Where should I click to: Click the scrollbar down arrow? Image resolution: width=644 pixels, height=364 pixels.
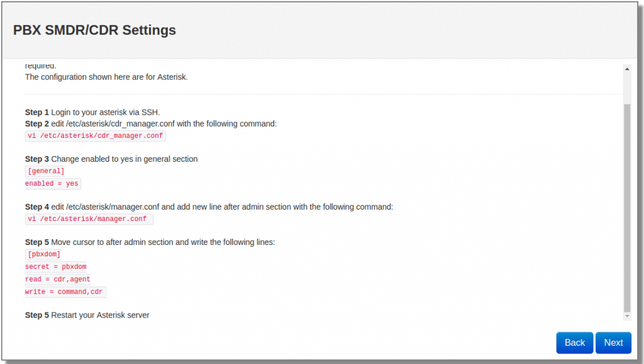626,315
